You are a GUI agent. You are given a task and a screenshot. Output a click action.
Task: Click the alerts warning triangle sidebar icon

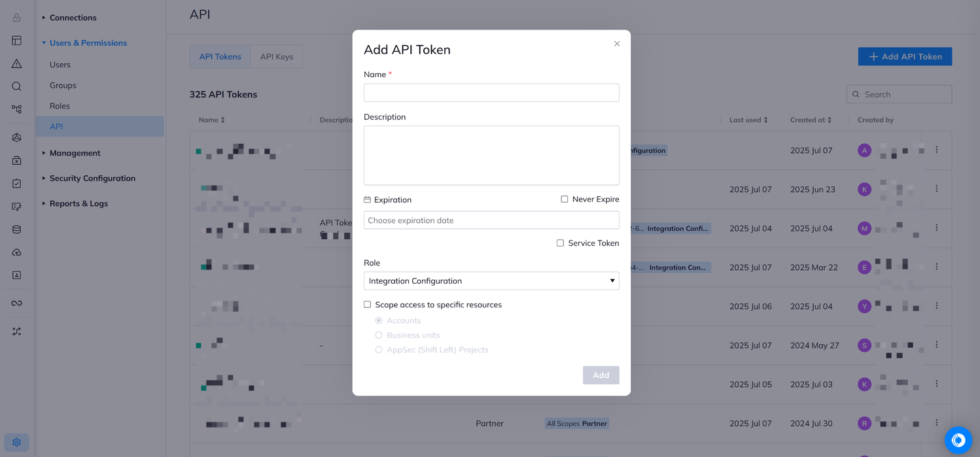click(16, 63)
